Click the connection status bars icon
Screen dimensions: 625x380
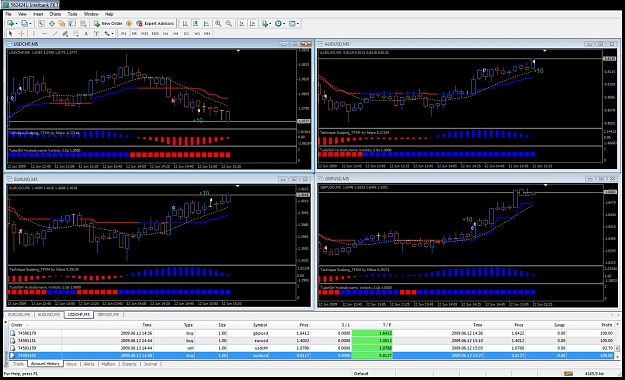[568, 374]
